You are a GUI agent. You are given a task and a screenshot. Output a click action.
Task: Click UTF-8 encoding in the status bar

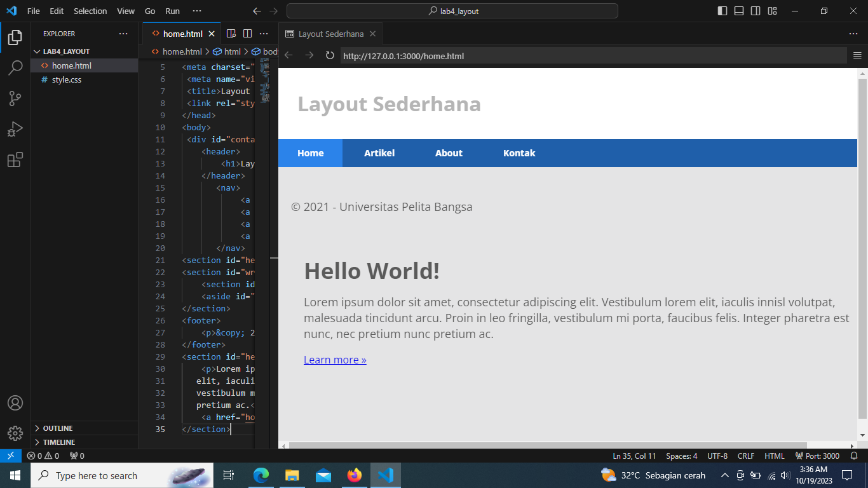717,456
